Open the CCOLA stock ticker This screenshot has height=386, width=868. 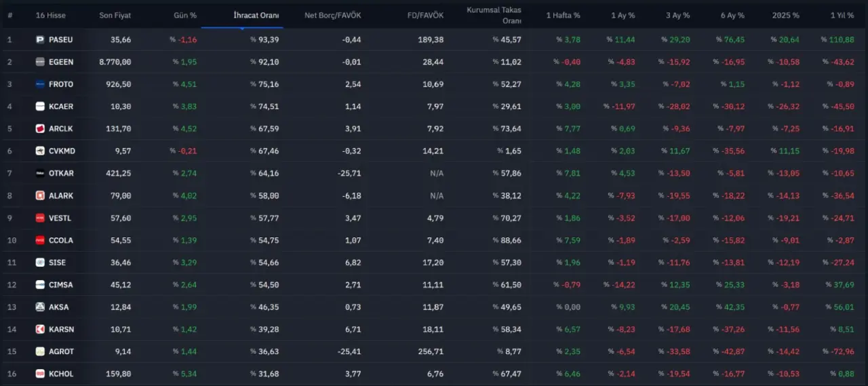(61, 240)
